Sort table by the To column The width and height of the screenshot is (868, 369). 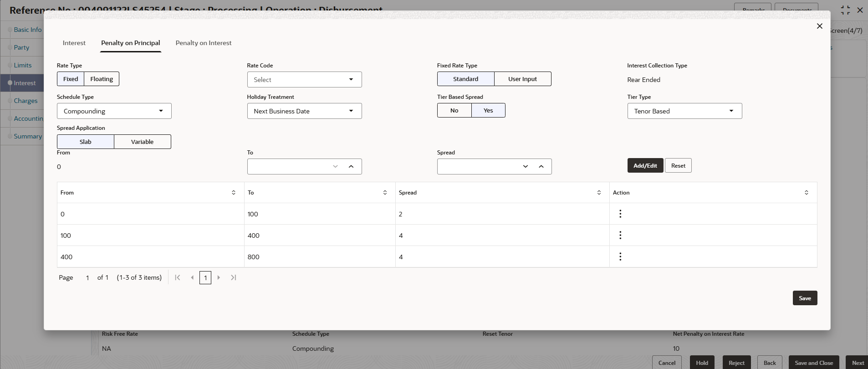385,193
